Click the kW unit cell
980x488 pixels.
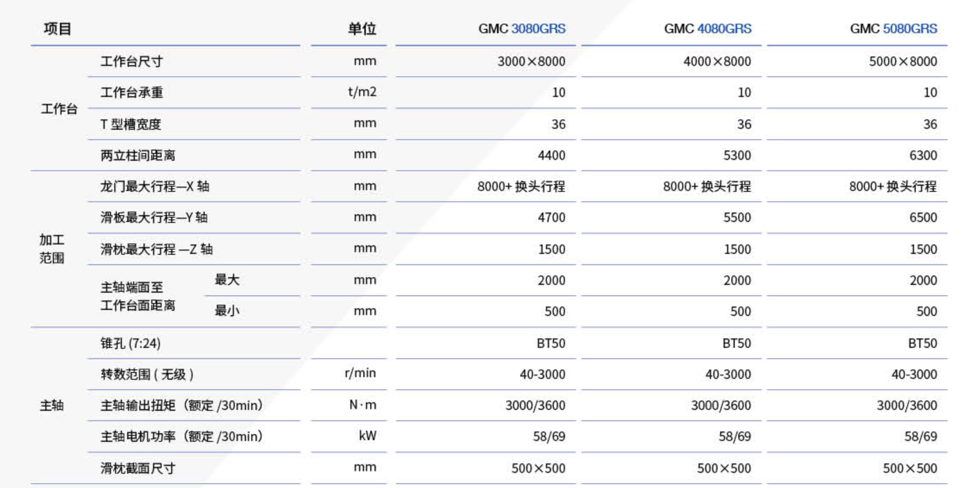coord(367,436)
